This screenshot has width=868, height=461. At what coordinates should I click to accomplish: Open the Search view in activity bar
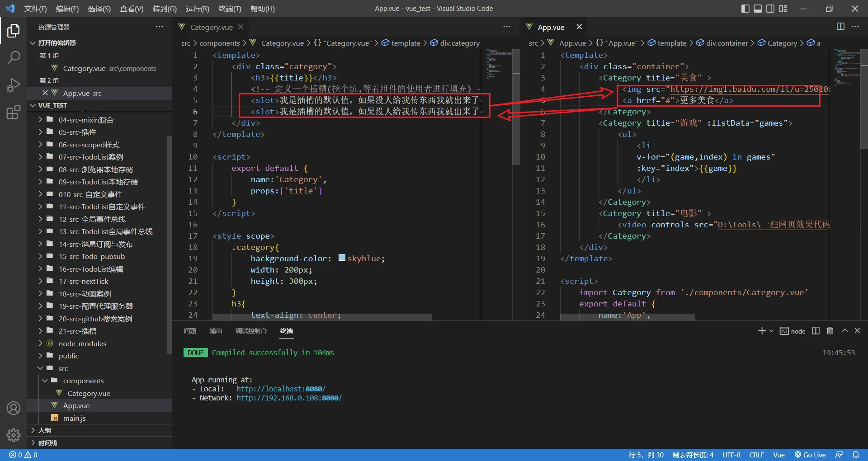14,57
